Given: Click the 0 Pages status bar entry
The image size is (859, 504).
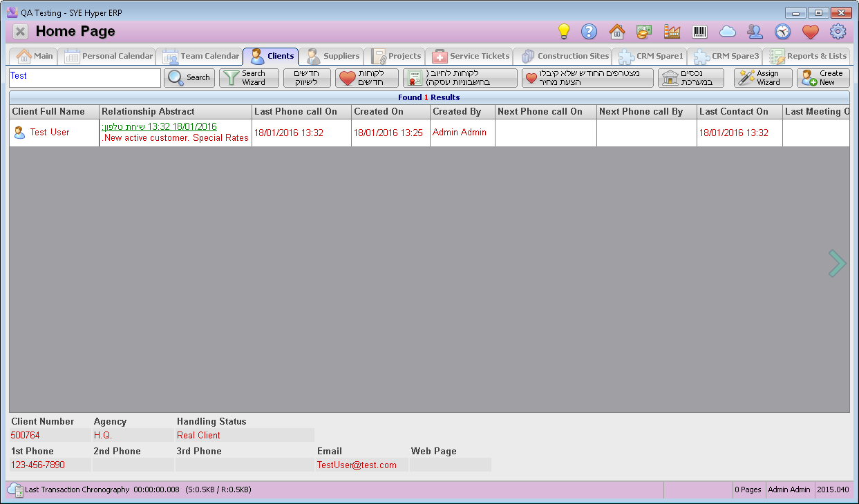Looking at the screenshot, I should tap(748, 490).
